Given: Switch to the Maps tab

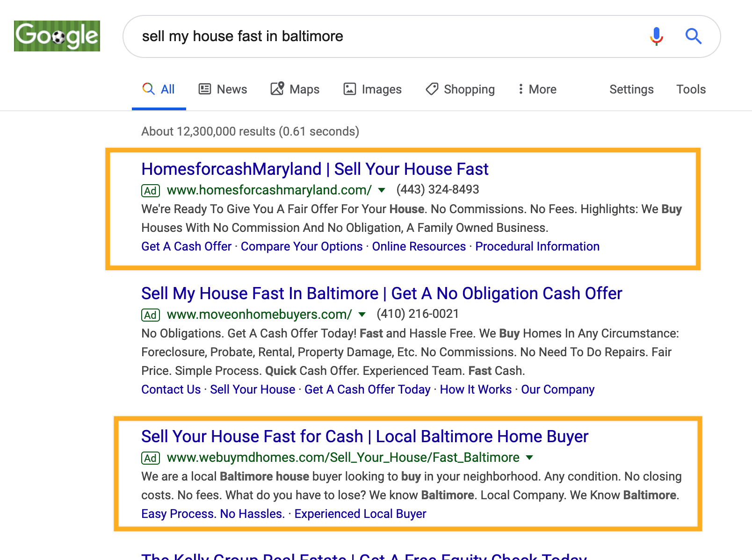Looking at the screenshot, I should [x=295, y=89].
